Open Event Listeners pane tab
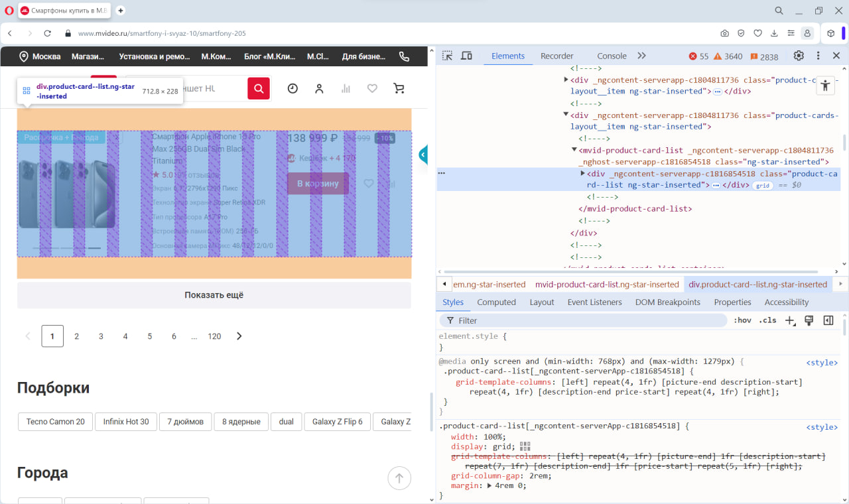Screen dimensions: 849x504 [594, 302]
